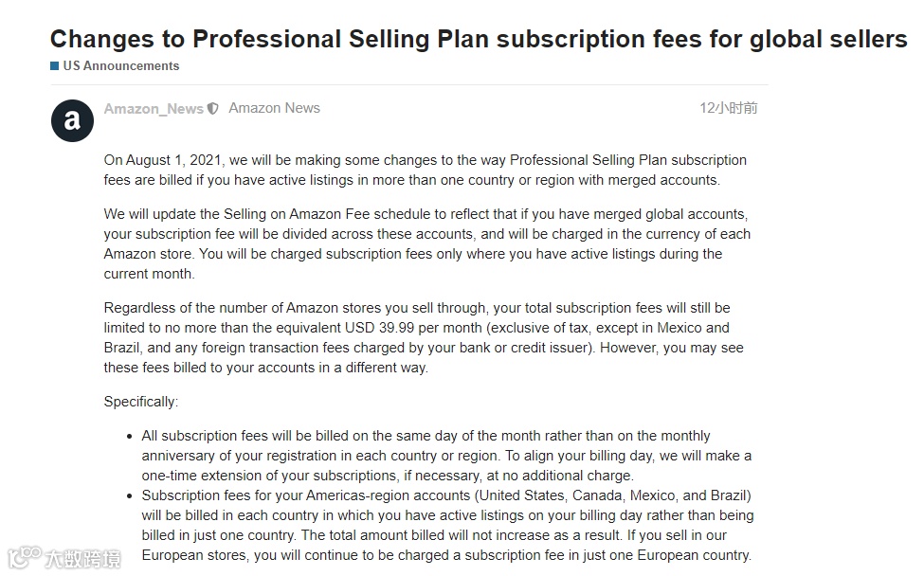Screen dimensions: 924x576
Task: Open the Amazon_News username profile
Action: (154, 109)
